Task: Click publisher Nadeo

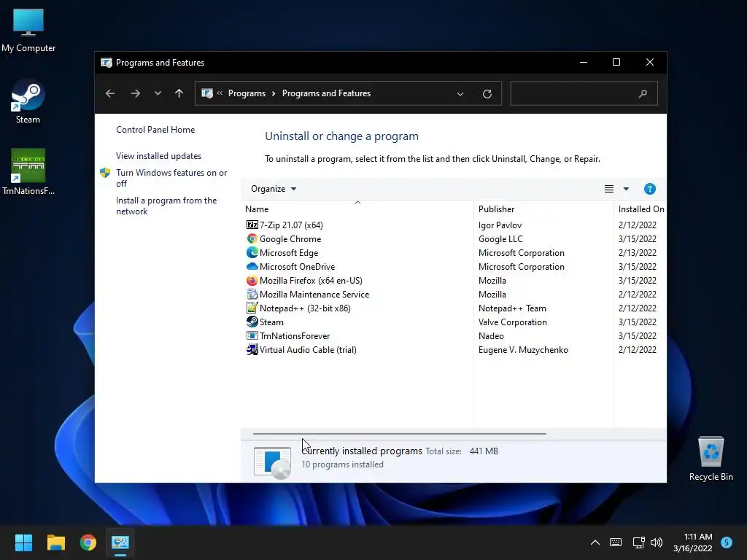Action: 491,335
